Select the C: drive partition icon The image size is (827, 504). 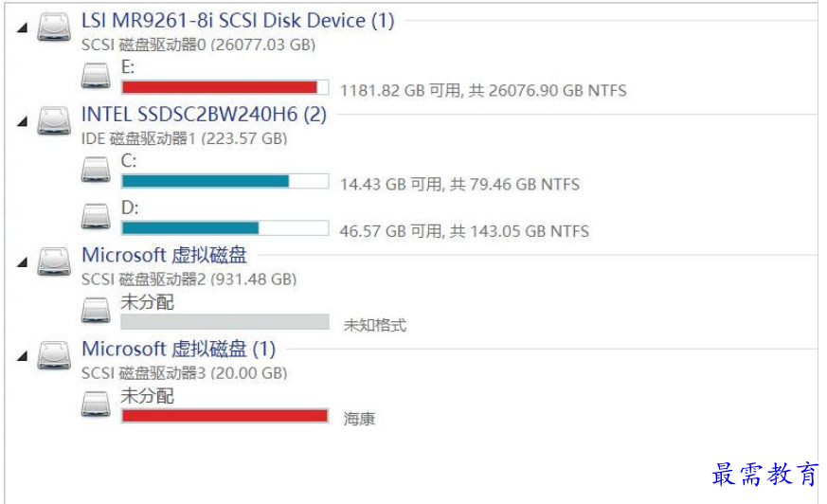click(x=96, y=170)
